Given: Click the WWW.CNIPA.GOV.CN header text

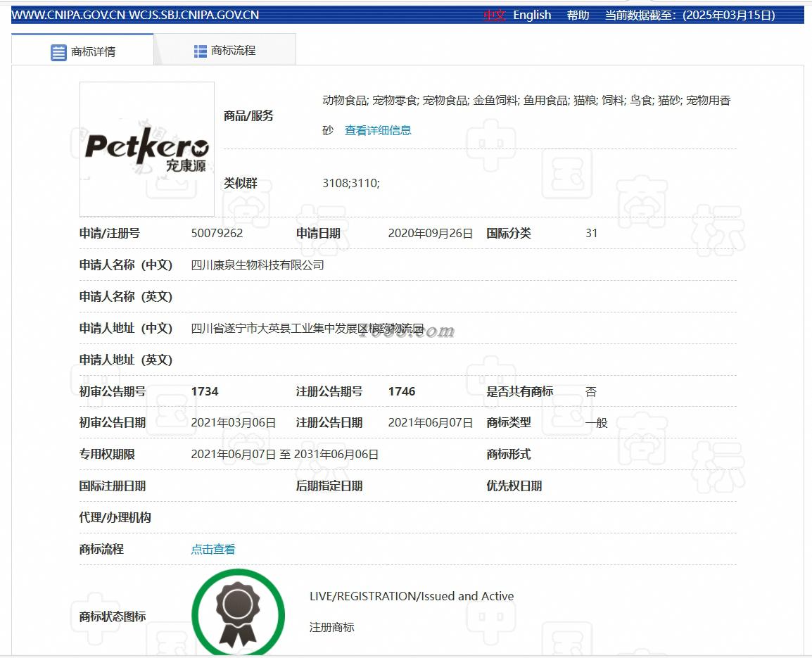Looking at the screenshot, I should 68,15.
